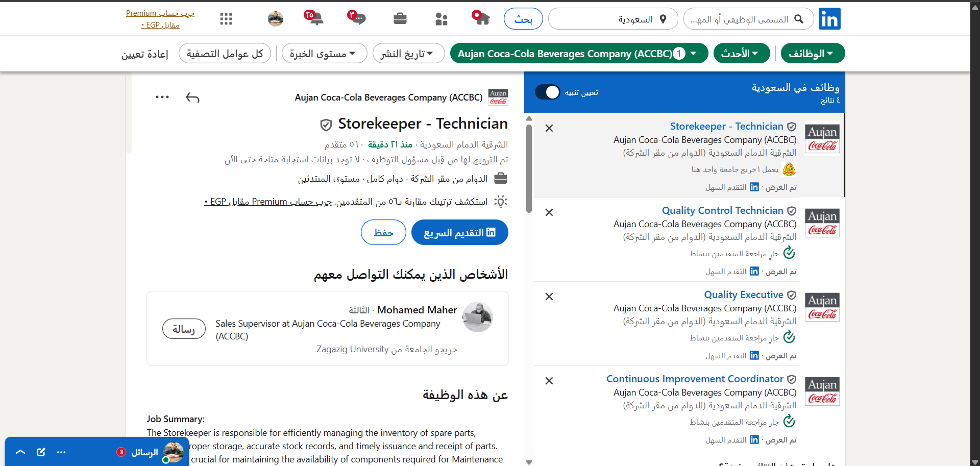Open the apps grid icon
The image size is (980, 466).
tap(226, 19)
